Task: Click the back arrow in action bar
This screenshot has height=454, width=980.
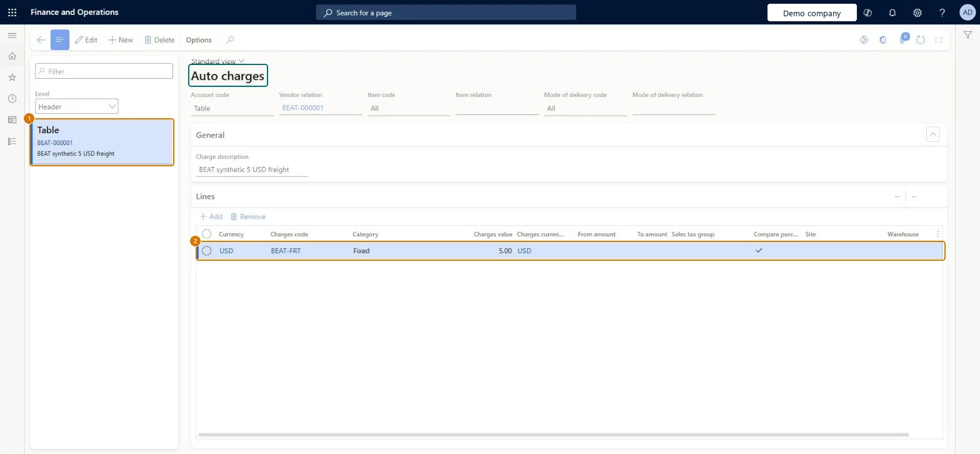Action: [41, 40]
